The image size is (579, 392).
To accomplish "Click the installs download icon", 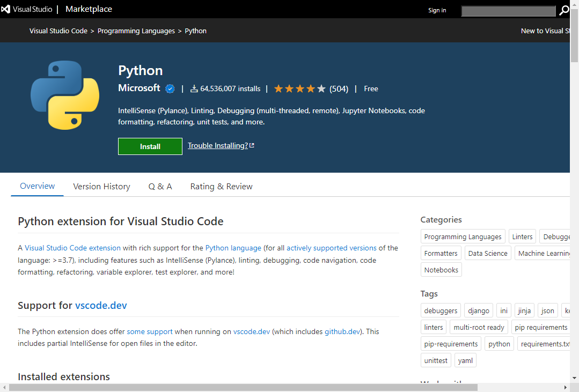I will (x=194, y=89).
